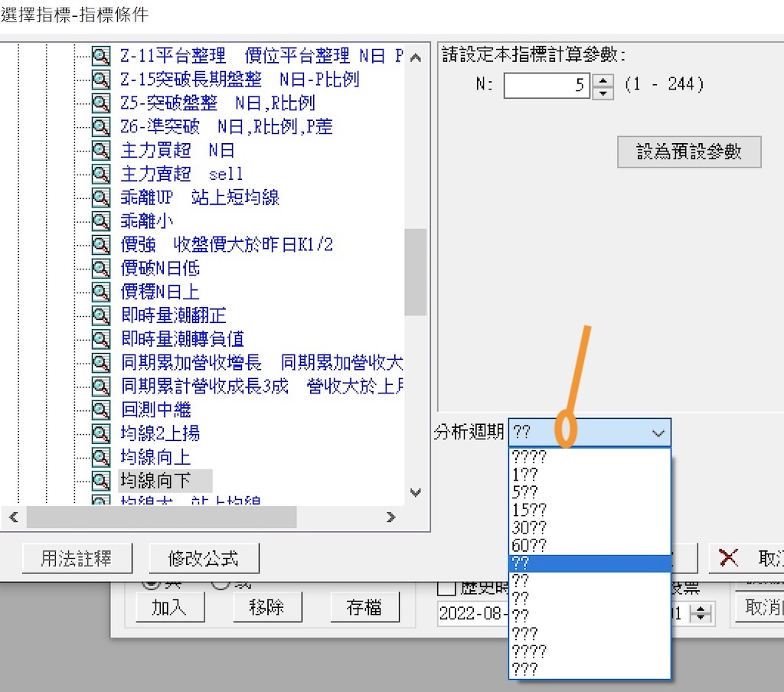Image resolution: width=784 pixels, height=692 pixels.
Task: Choose the 15?? option in period list
Action: point(529,510)
